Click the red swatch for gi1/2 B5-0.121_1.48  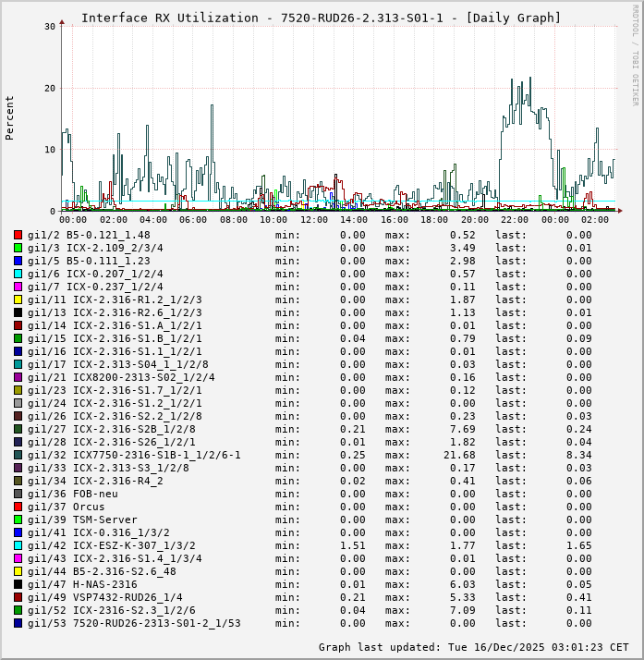point(18,235)
